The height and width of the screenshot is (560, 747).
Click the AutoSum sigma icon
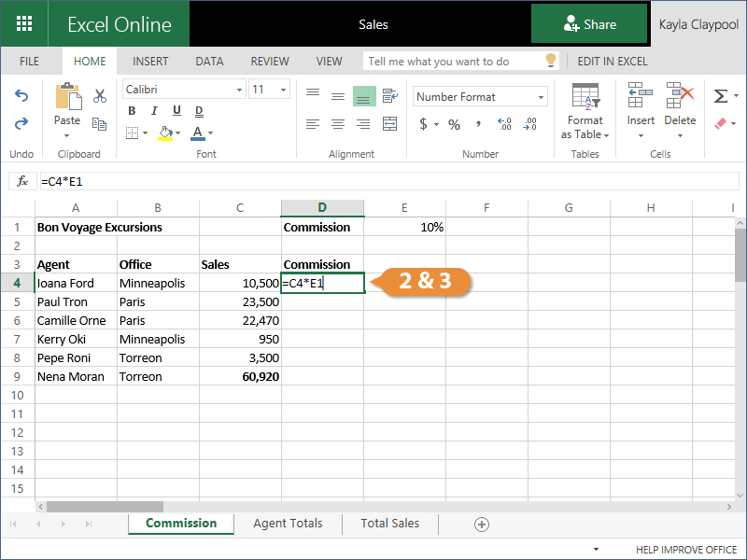[720, 96]
